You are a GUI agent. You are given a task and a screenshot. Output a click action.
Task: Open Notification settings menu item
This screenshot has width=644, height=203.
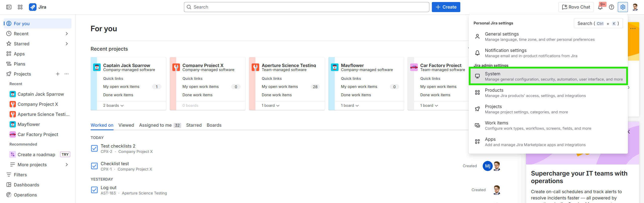pos(548,53)
